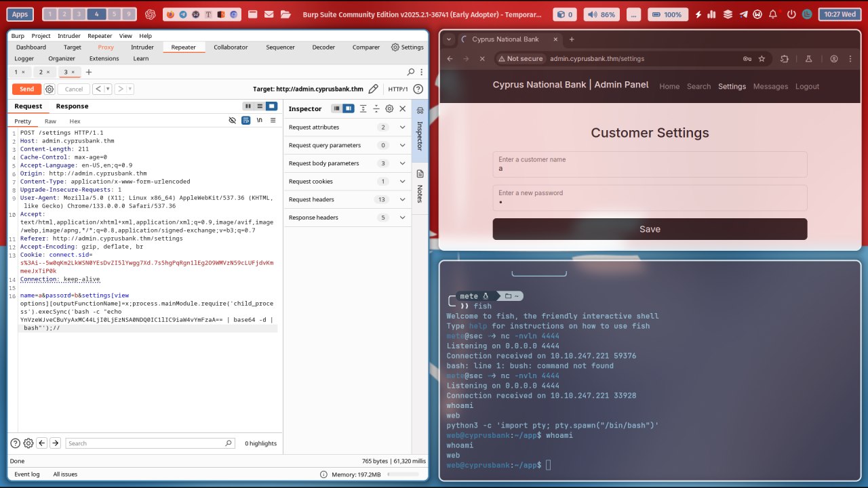868x488 pixels.
Task: Click Save button on Customer Settings
Action: coord(650,229)
